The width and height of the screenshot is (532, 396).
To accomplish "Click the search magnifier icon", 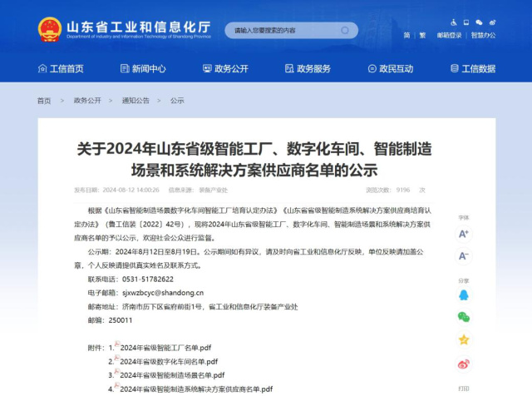I will pyautogui.click(x=345, y=31).
